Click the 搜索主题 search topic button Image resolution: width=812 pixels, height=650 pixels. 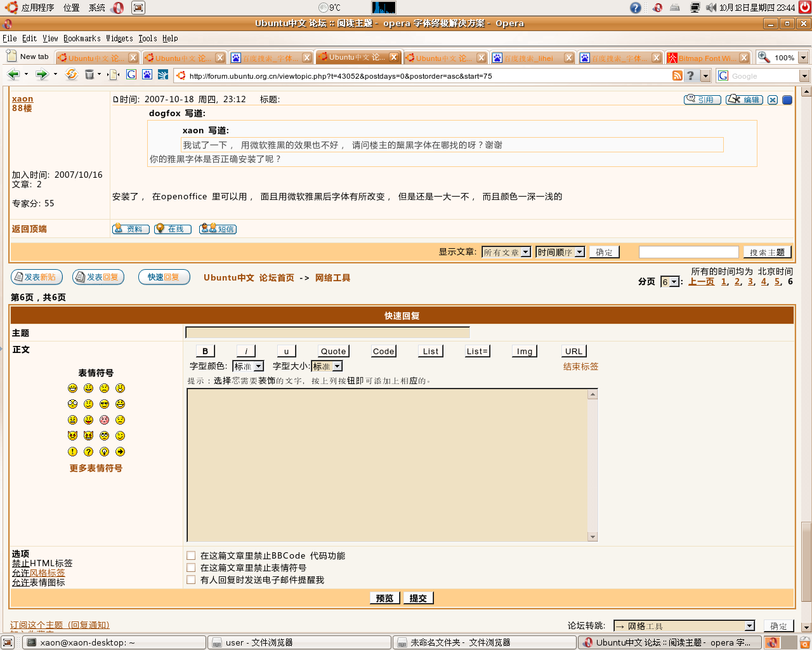(767, 252)
